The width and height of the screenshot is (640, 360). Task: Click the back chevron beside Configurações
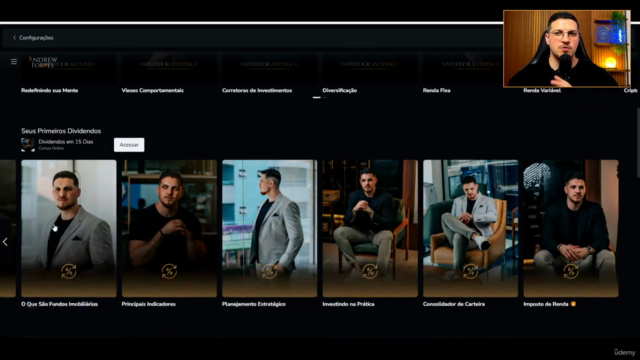14,38
